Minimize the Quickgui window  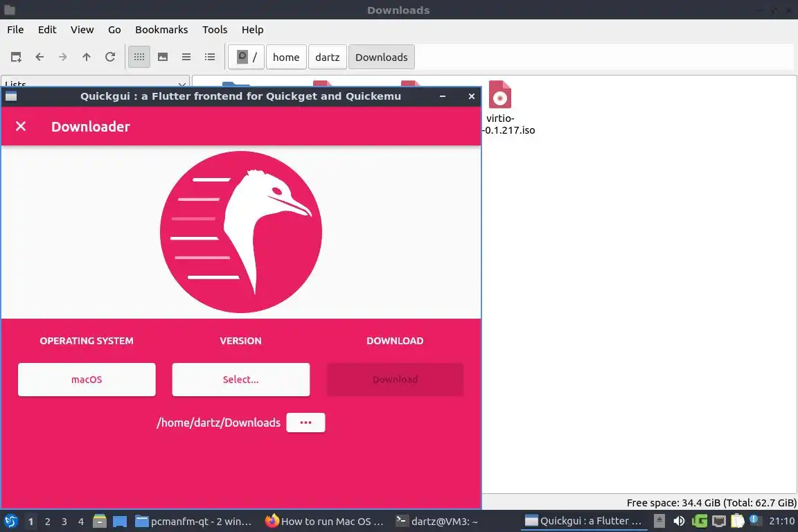(443, 96)
